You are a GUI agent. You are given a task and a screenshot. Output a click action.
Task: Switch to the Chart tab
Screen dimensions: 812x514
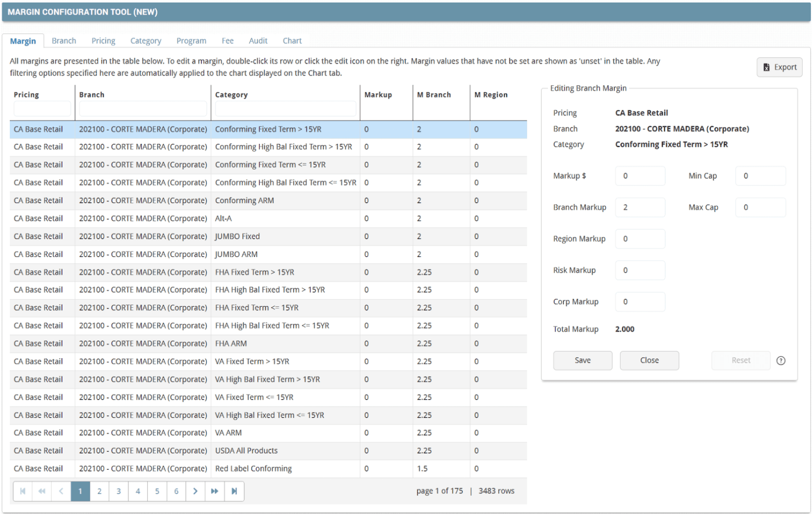(292, 40)
